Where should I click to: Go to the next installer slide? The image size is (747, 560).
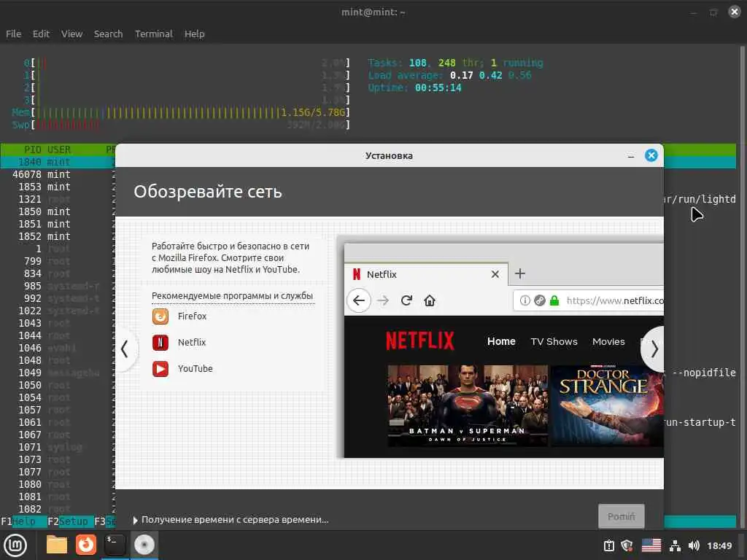click(x=654, y=349)
